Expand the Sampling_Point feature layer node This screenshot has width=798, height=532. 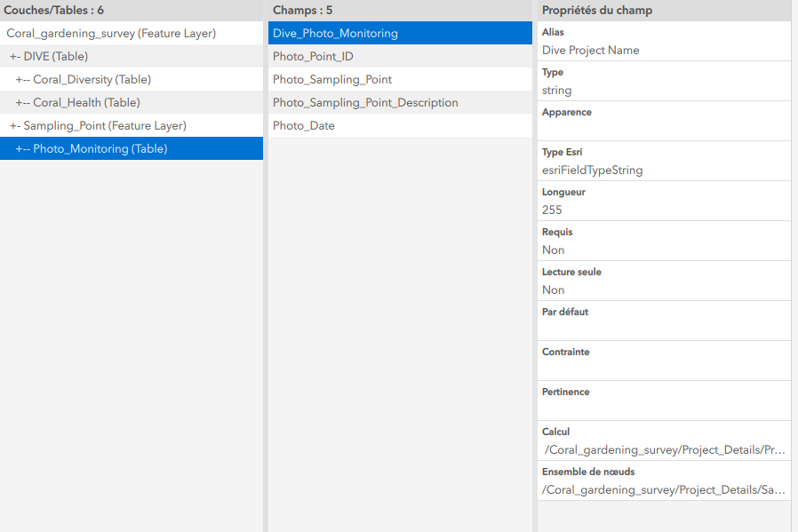click(13, 125)
